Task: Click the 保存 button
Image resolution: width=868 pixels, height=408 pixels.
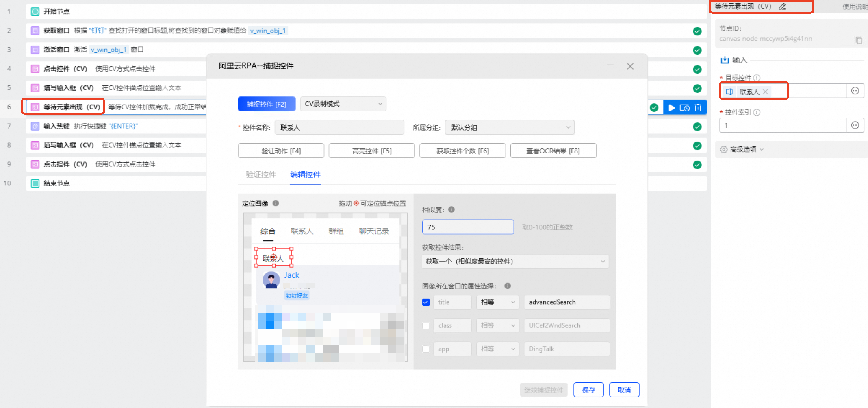Action: pos(588,390)
